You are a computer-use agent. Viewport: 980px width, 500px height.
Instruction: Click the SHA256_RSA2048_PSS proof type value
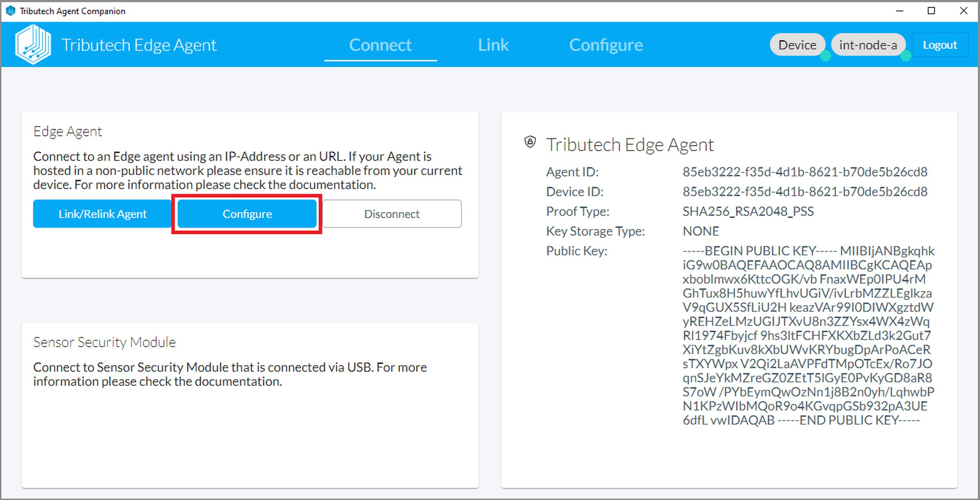pyautogui.click(x=748, y=211)
